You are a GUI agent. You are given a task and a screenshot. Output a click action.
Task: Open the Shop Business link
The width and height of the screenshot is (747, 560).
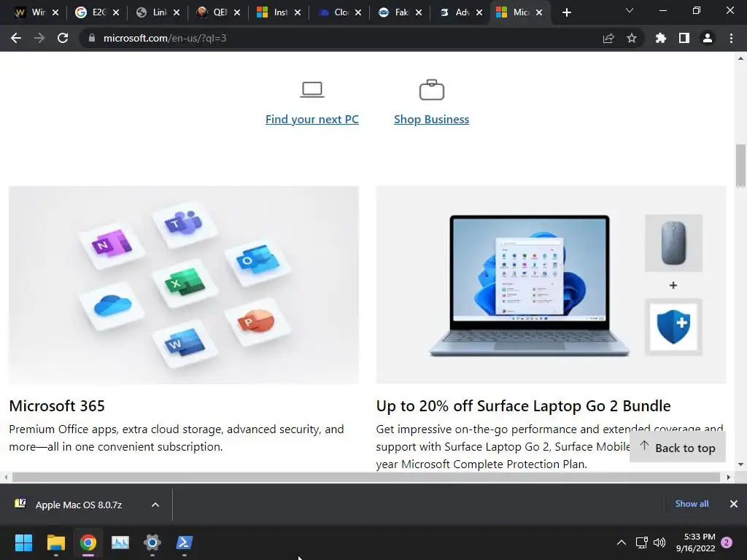[432, 119]
